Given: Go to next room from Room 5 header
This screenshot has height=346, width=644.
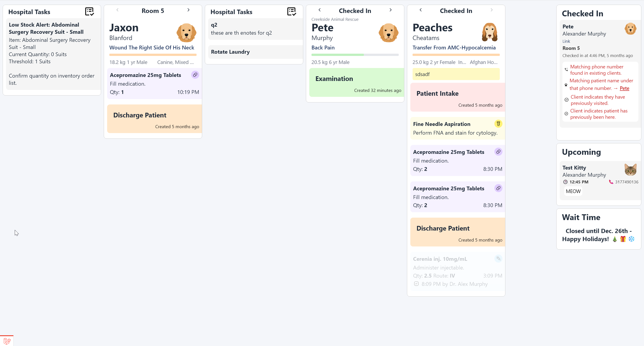Looking at the screenshot, I should pyautogui.click(x=189, y=10).
